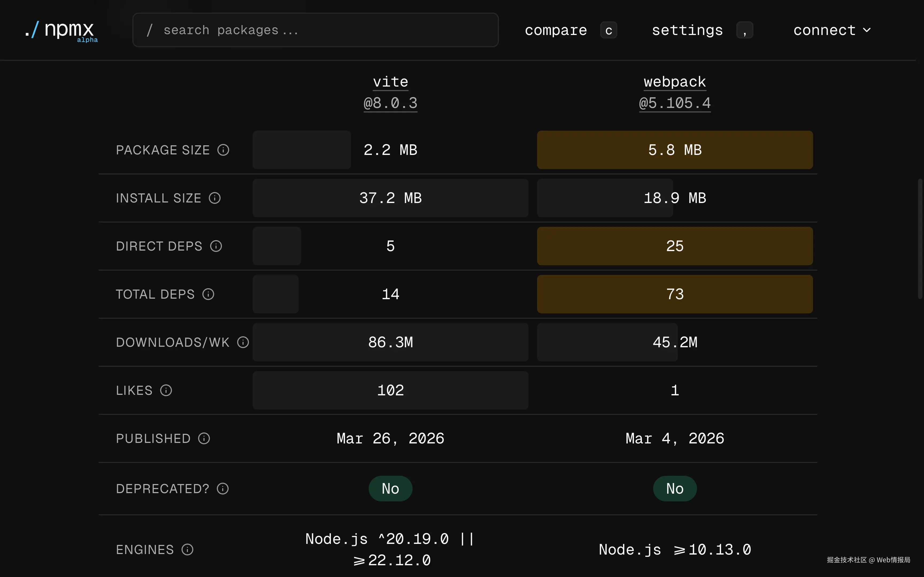Click vite version @8.0.3 link
The image size is (924, 577).
pos(390,103)
